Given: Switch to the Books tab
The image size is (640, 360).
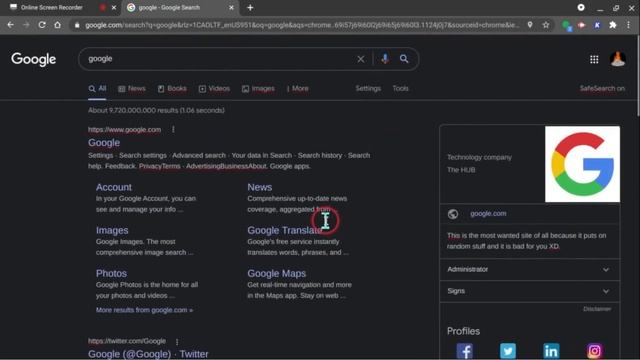Looking at the screenshot, I should coord(172,89).
